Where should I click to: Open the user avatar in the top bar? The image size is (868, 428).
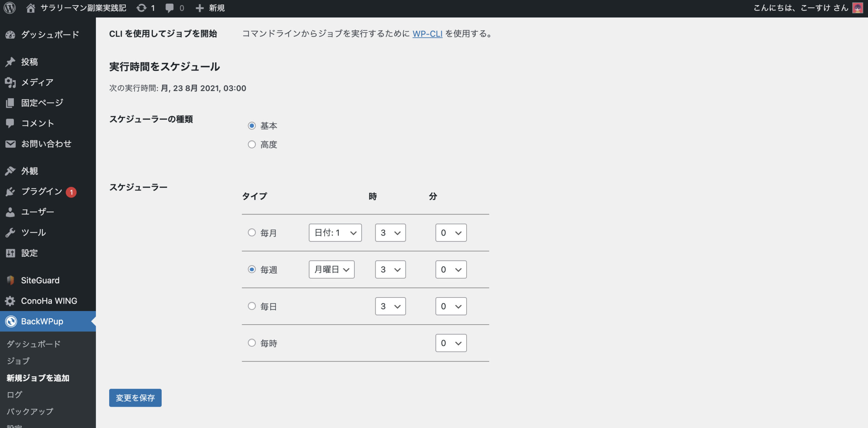pos(857,8)
